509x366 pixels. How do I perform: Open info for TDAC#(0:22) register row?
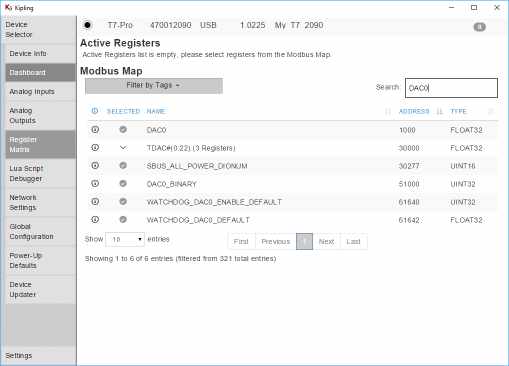(95, 148)
